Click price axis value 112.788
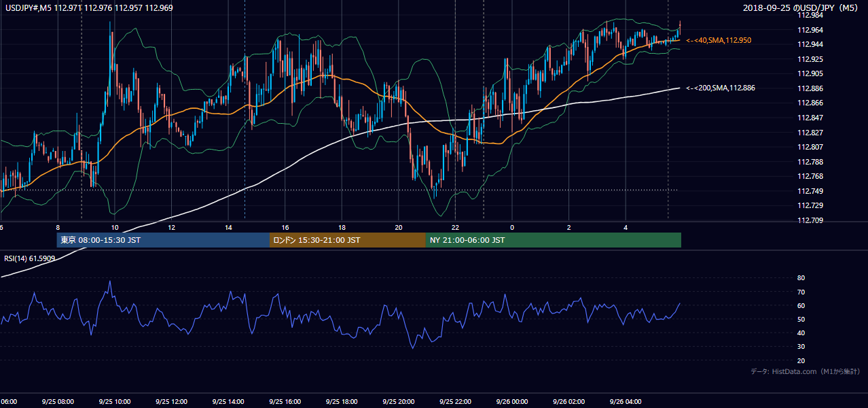Image resolution: width=868 pixels, height=408 pixels. coord(810,162)
